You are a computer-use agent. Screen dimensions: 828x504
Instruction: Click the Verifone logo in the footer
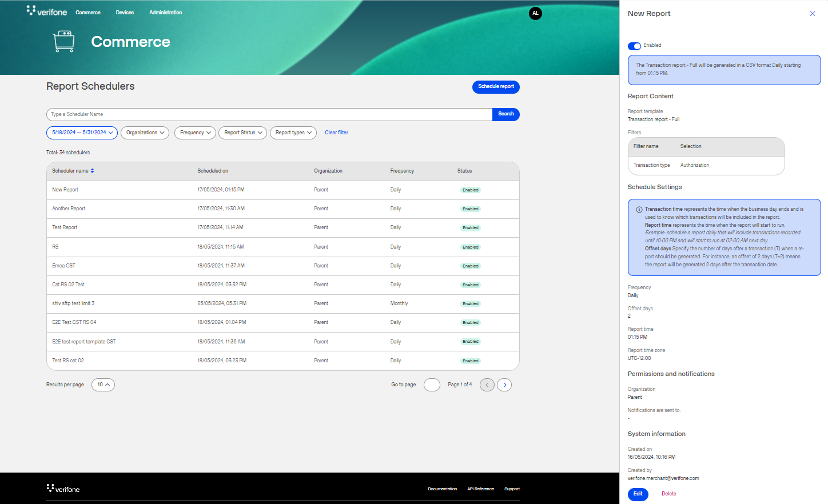pos(63,489)
